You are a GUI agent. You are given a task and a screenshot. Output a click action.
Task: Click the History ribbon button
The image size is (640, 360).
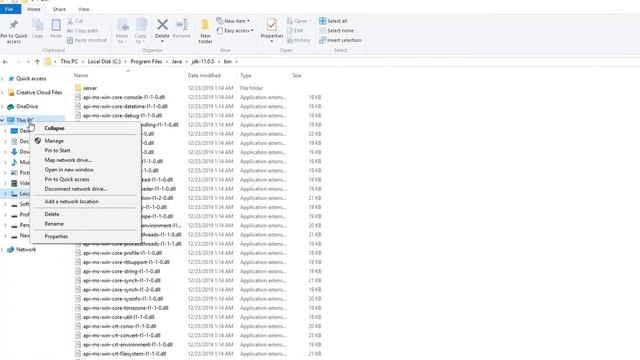click(298, 40)
